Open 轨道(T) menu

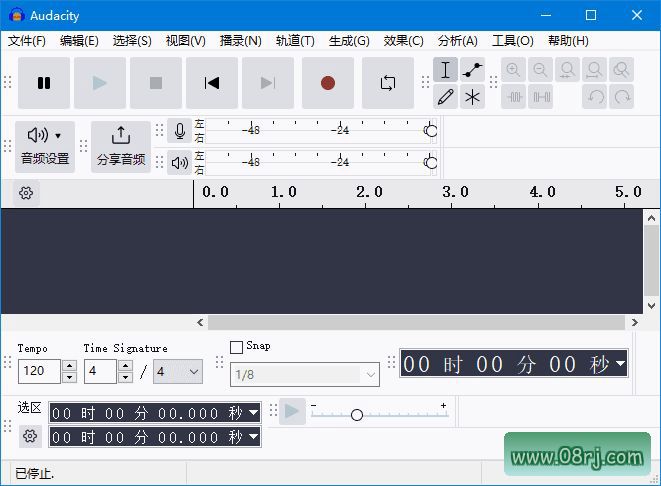[x=295, y=41]
